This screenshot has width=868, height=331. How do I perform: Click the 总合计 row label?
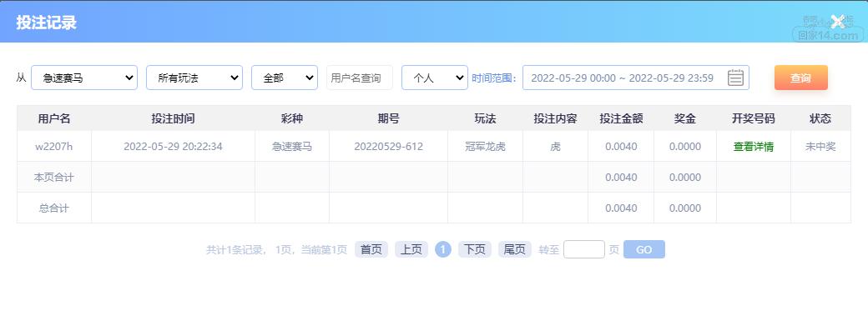click(x=54, y=208)
